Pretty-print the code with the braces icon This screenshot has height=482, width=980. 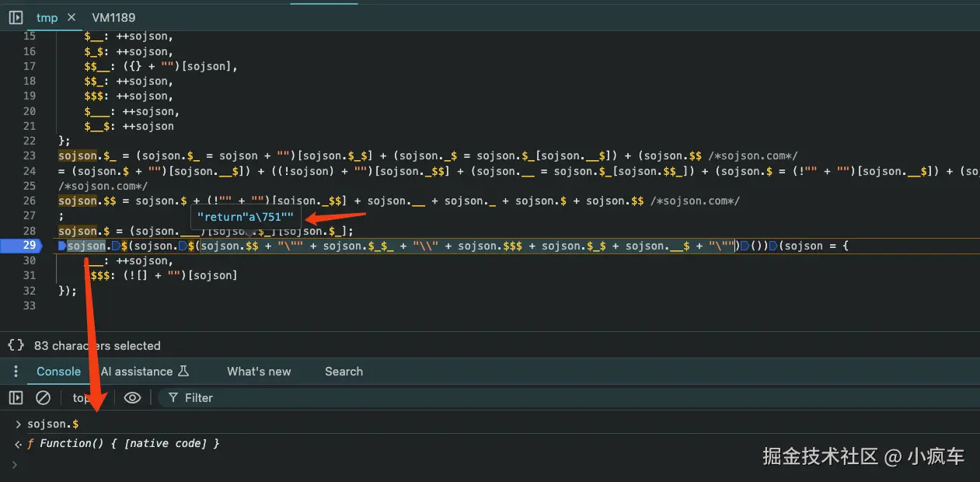(x=16, y=345)
